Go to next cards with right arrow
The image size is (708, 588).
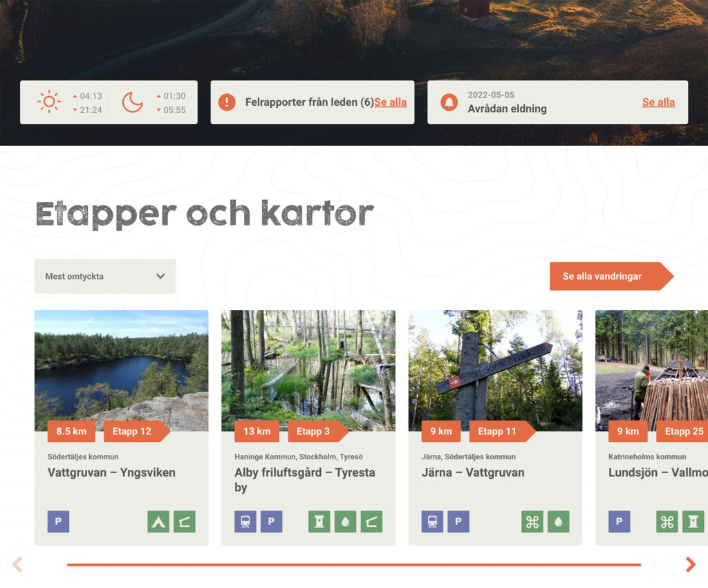coord(690,564)
